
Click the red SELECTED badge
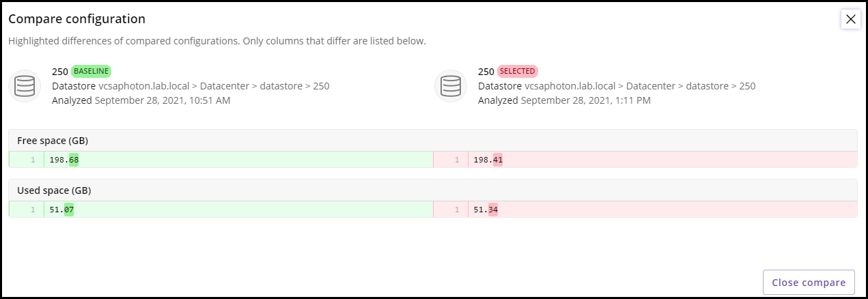coord(518,71)
